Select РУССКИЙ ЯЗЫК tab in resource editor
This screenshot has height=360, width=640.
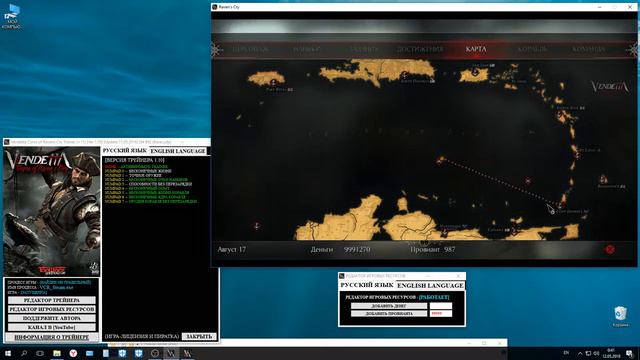click(x=367, y=285)
